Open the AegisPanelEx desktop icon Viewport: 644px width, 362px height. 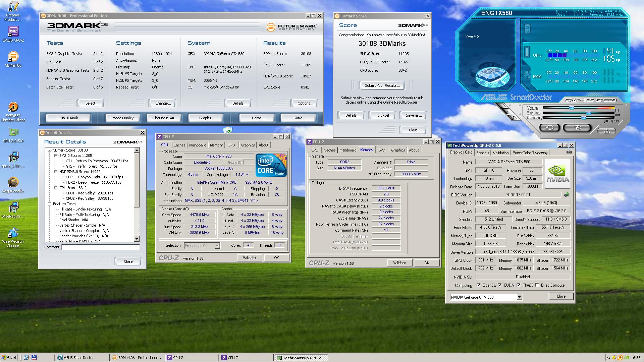click(13, 182)
